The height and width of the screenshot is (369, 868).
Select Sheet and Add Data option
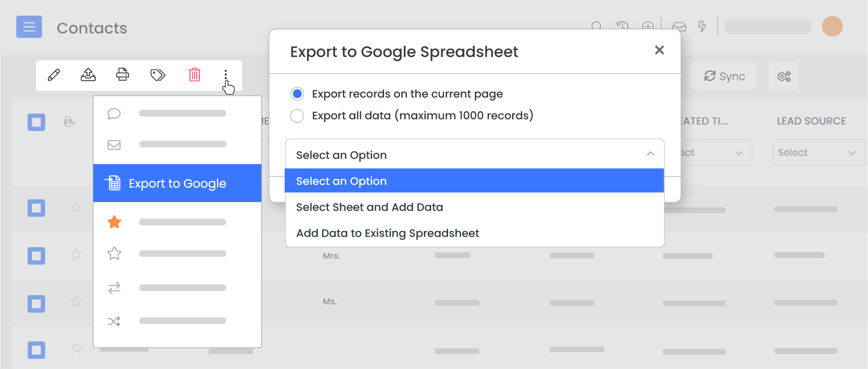[x=369, y=207]
